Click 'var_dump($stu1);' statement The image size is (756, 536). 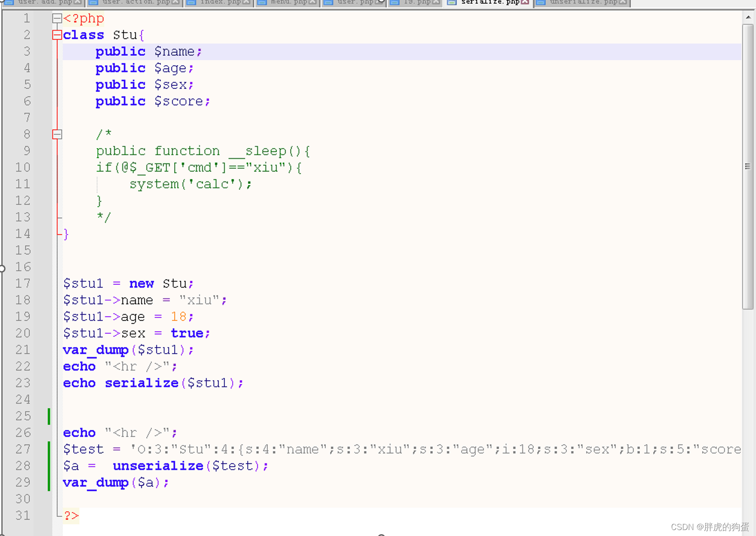click(128, 350)
